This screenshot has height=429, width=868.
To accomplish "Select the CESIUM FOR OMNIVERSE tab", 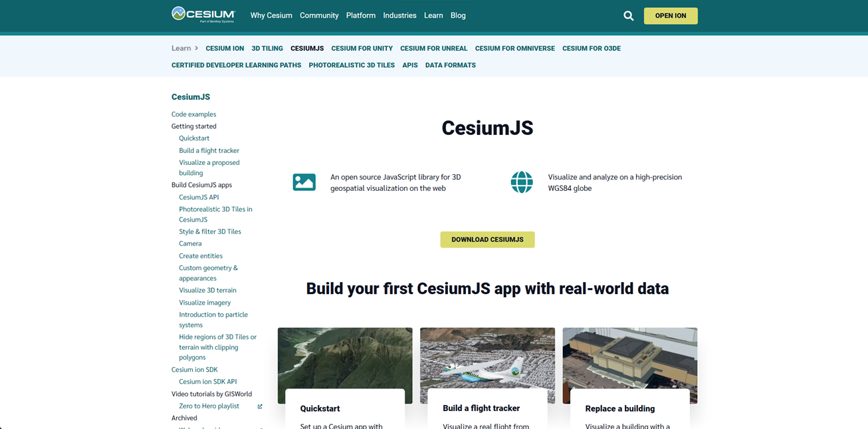I will [x=514, y=49].
